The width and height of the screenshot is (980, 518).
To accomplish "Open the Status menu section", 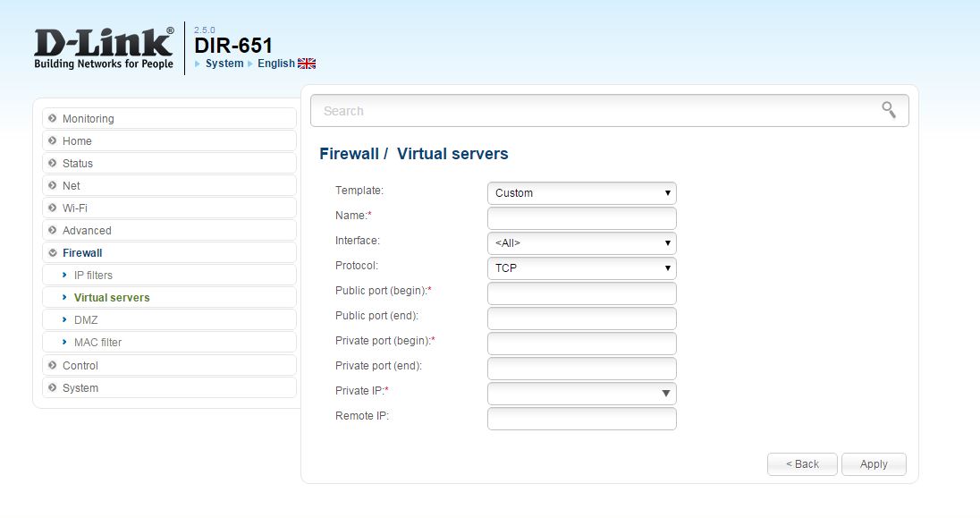I will point(169,163).
